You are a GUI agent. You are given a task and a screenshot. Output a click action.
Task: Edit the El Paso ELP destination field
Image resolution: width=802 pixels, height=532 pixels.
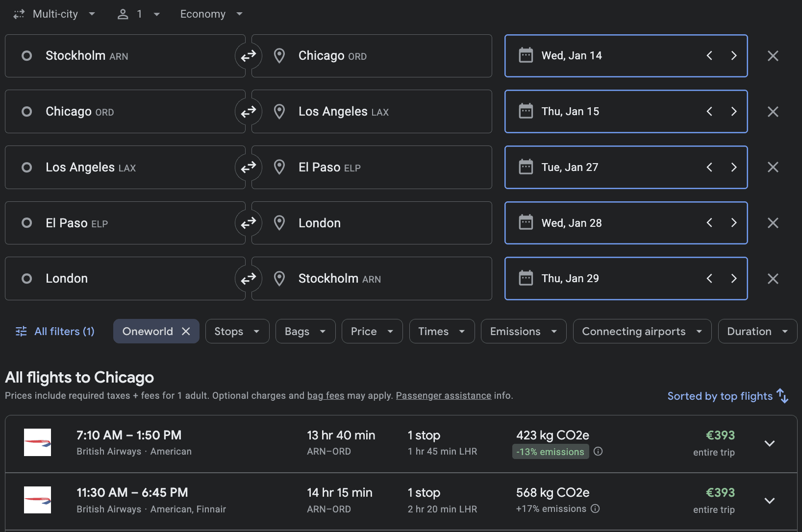tap(371, 168)
